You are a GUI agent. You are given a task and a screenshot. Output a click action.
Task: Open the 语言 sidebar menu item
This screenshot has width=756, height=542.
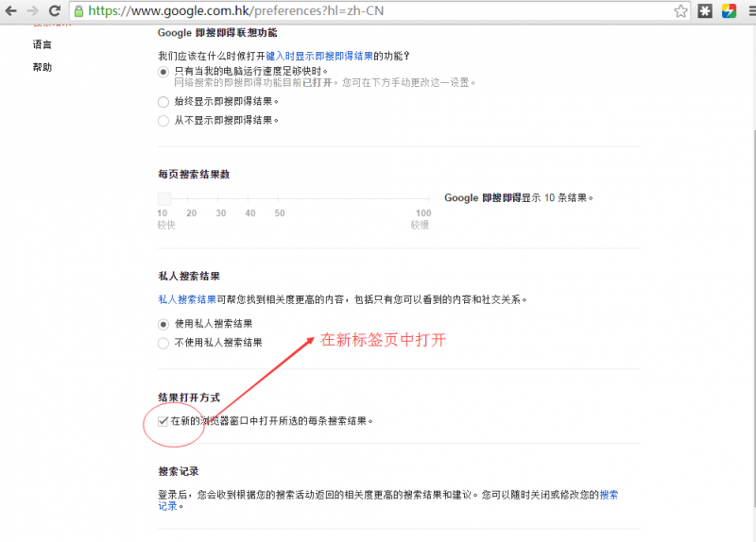43,44
